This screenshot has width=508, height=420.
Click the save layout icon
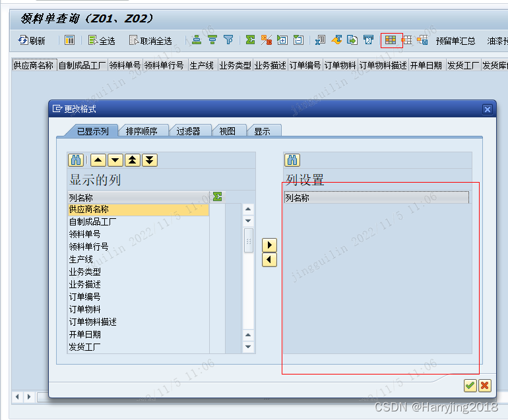click(x=422, y=40)
